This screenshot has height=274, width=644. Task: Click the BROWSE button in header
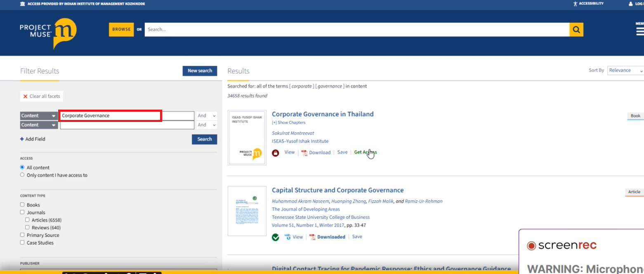coord(121,30)
